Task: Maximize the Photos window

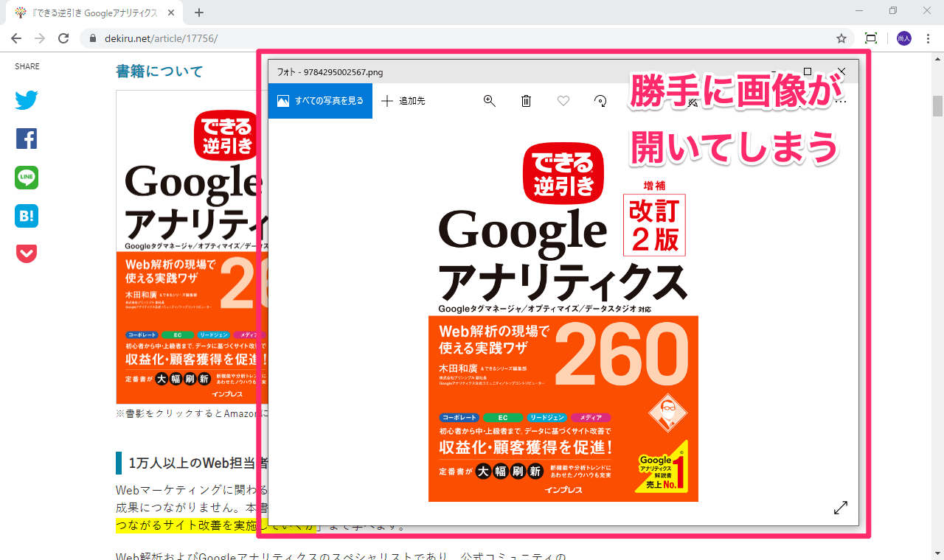Action: (808, 71)
